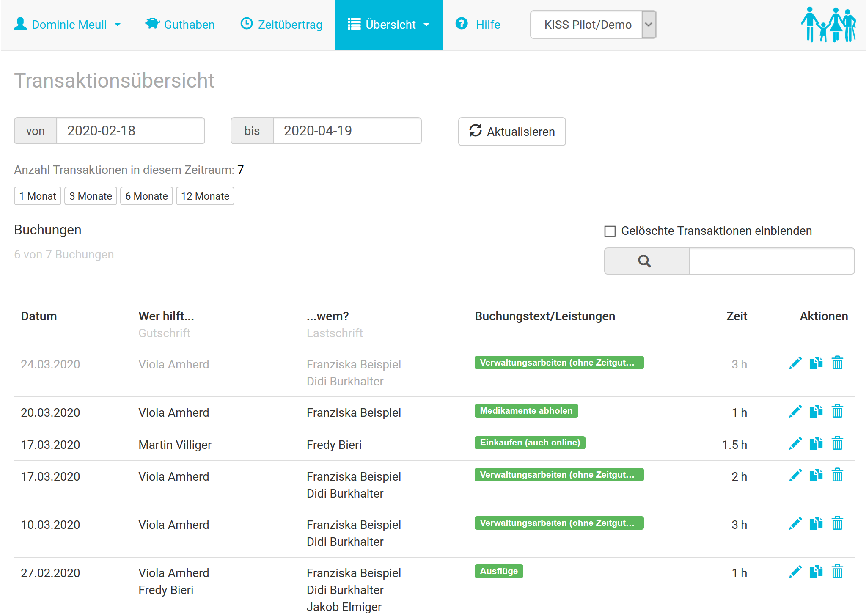Image resolution: width=866 pixels, height=616 pixels.
Task: Click the Aktualisieren button
Action: (x=512, y=132)
